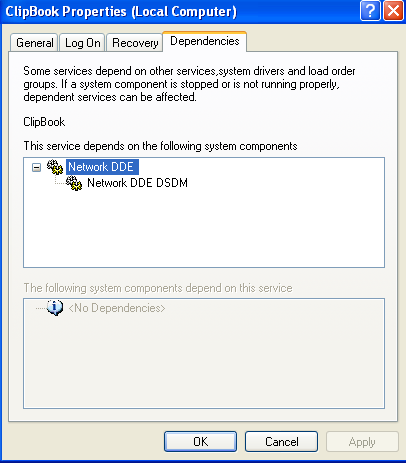Switch to the General tab
Viewport: 407px width, 463px height.
pos(34,43)
